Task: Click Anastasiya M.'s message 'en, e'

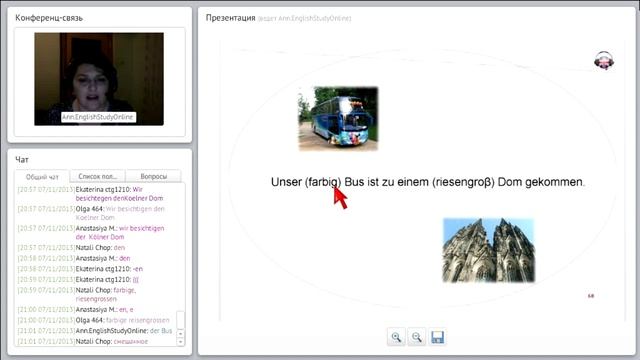Action: click(126, 310)
